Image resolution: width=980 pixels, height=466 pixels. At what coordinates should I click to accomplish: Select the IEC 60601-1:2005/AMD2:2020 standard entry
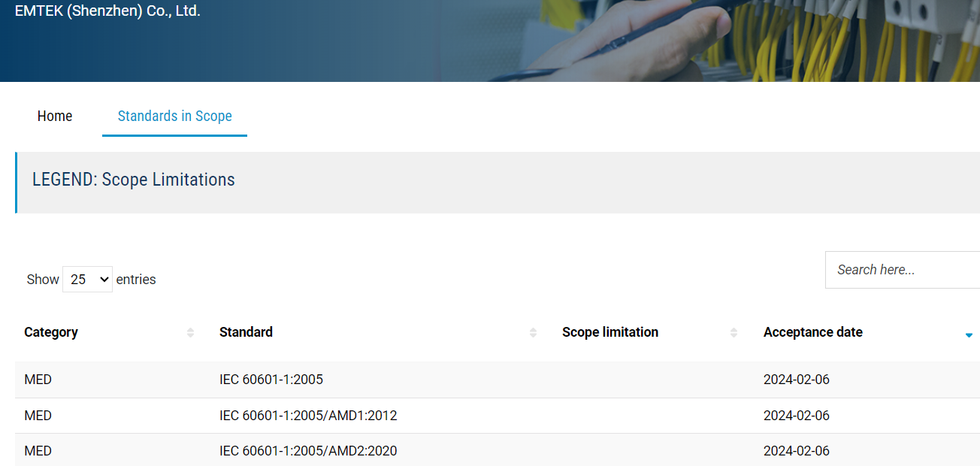pos(308,451)
